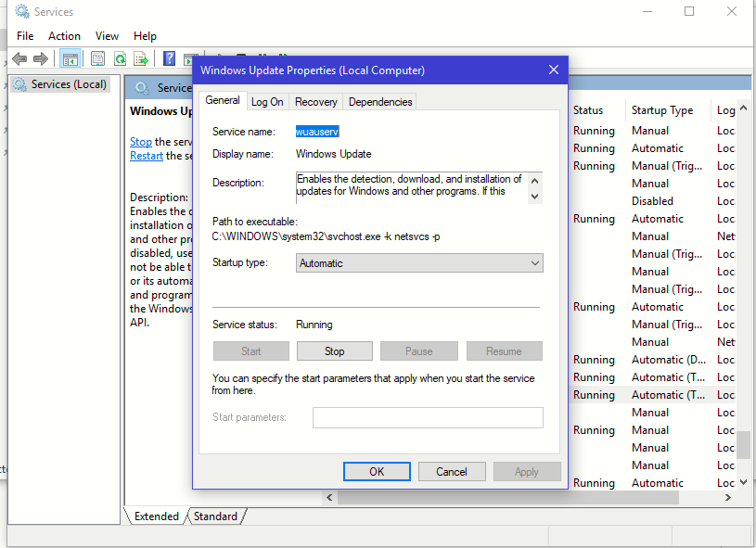Click the Restart the service link
Screen dimensions: 756x548
pyautogui.click(x=146, y=156)
